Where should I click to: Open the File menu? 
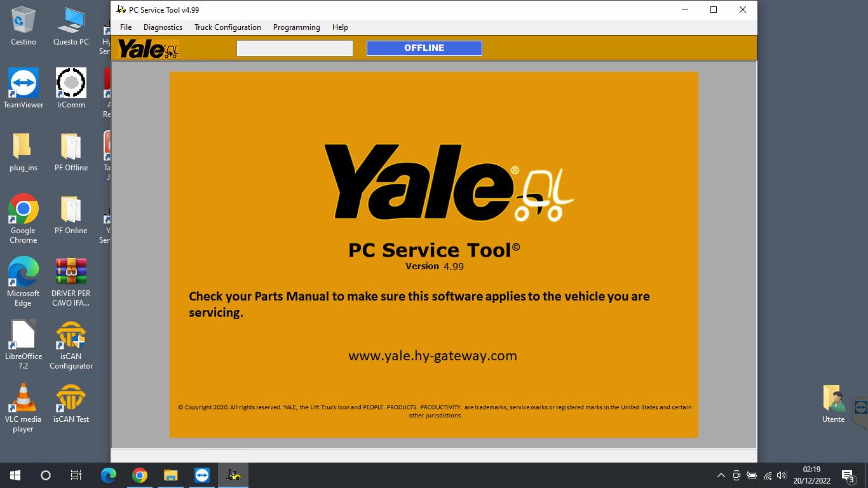coord(126,27)
